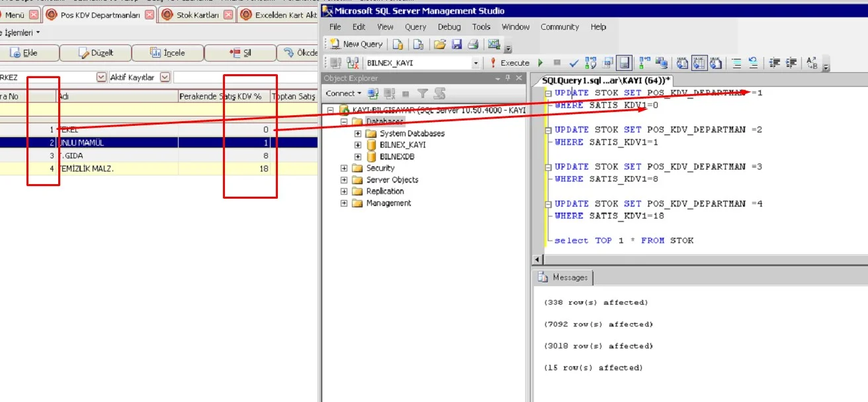The height and width of the screenshot is (402, 868).
Task: Click the Print icon in SSMS toolbar
Action: point(473,44)
